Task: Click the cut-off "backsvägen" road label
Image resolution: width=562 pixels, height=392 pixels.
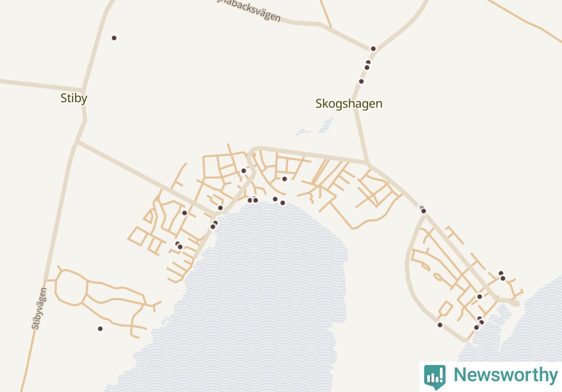Action: click(249, 10)
